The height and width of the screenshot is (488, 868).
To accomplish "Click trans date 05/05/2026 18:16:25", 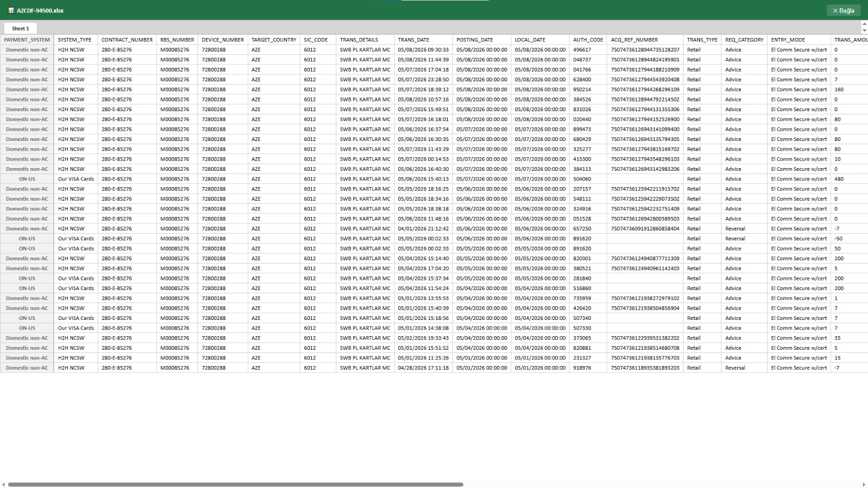I will [423, 189].
